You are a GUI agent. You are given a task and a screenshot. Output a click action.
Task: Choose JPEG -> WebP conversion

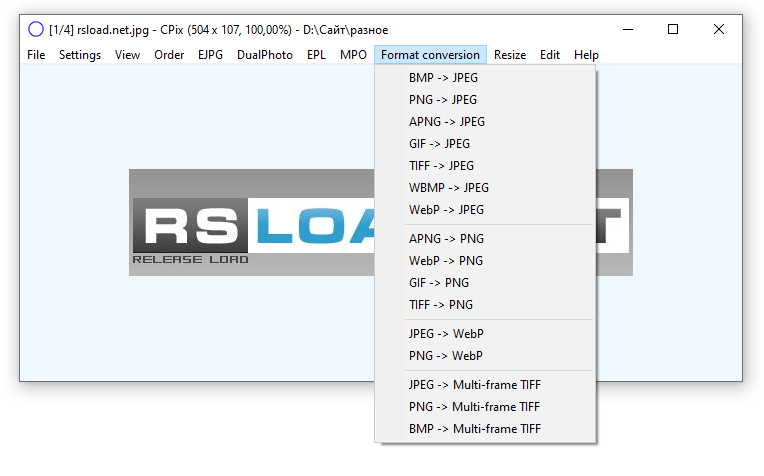tap(485, 334)
